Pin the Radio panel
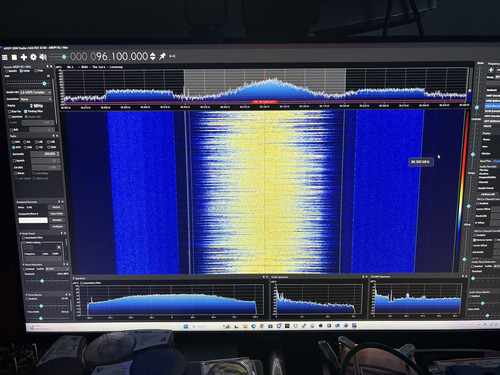The width and height of the screenshot is (500, 375). click(x=53, y=136)
